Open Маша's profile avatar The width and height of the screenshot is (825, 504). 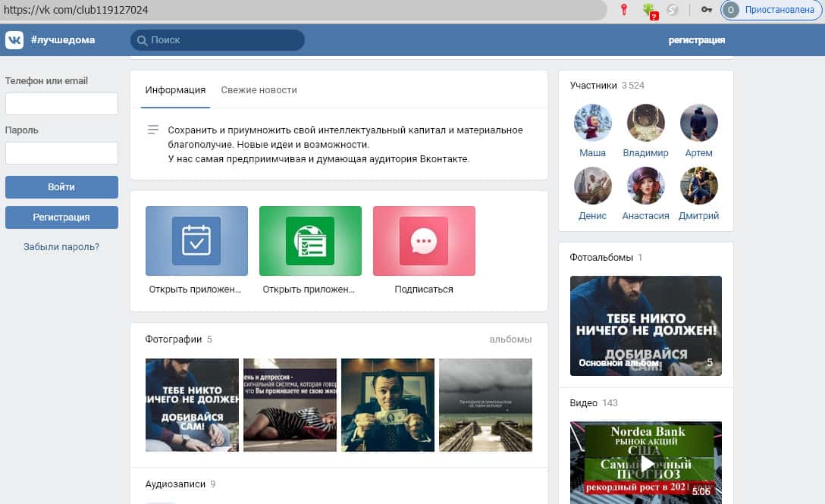click(592, 123)
